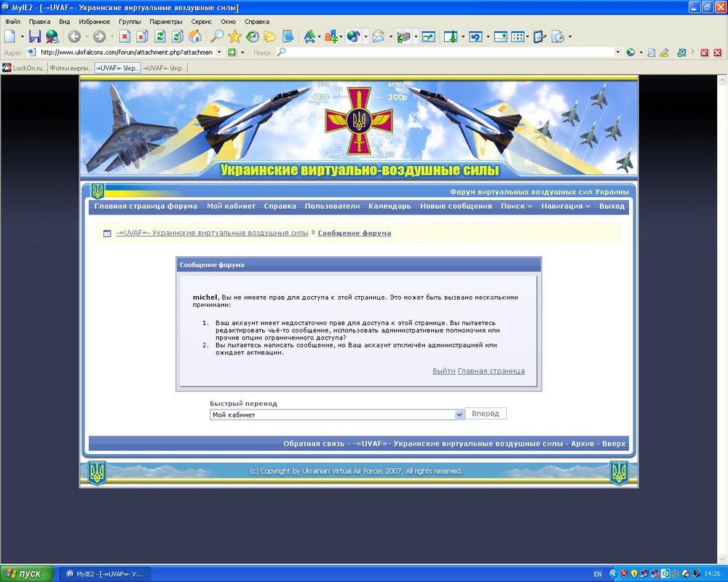Viewport: 728px width, 582px height.
Task: Expand the Back button history dropdown arrow
Action: point(87,36)
